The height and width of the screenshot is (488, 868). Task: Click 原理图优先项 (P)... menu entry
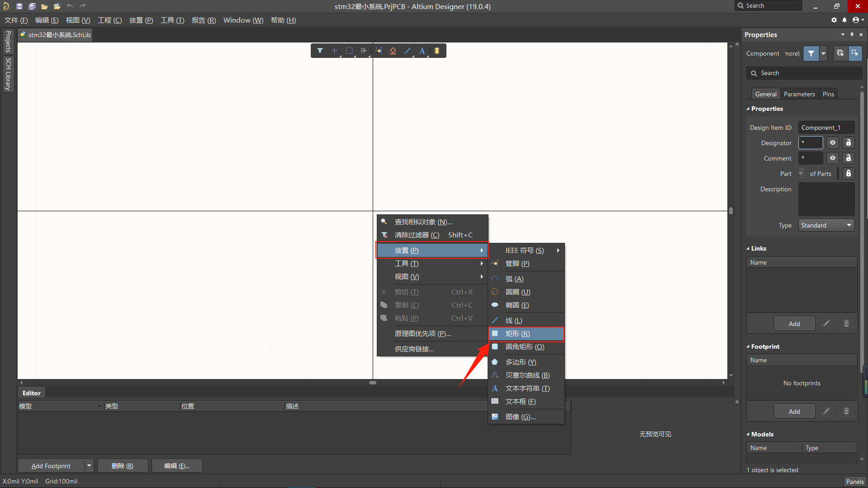click(432, 334)
